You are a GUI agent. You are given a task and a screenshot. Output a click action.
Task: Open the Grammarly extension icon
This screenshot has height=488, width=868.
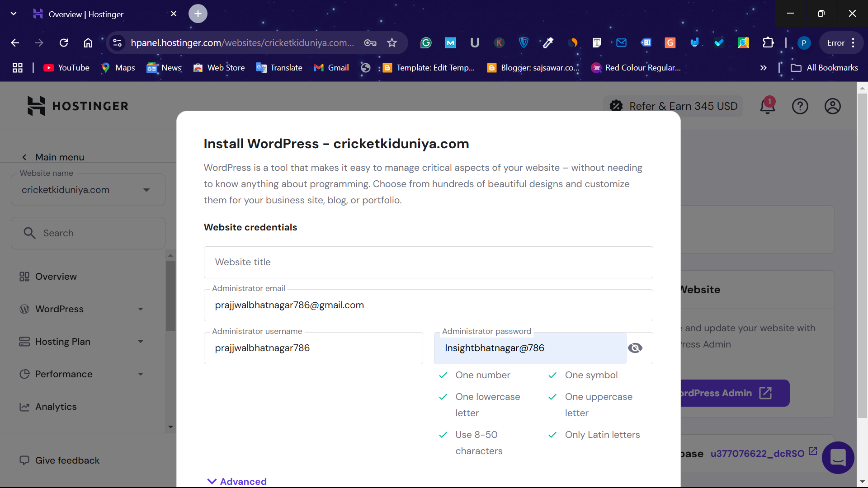[426, 43]
